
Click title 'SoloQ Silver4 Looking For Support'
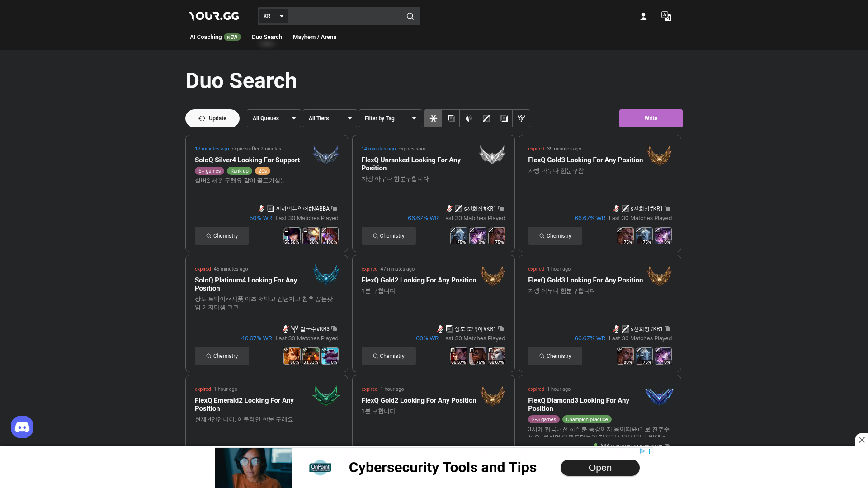247,160
